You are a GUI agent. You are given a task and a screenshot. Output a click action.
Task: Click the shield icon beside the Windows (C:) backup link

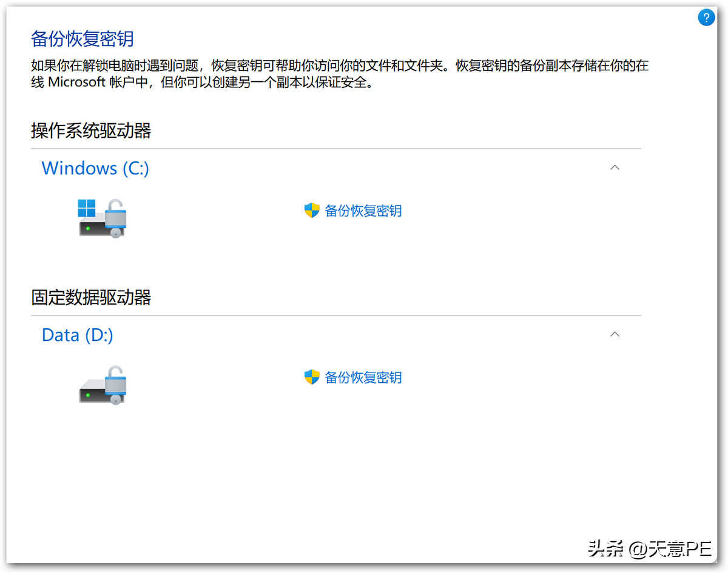pyautogui.click(x=312, y=211)
